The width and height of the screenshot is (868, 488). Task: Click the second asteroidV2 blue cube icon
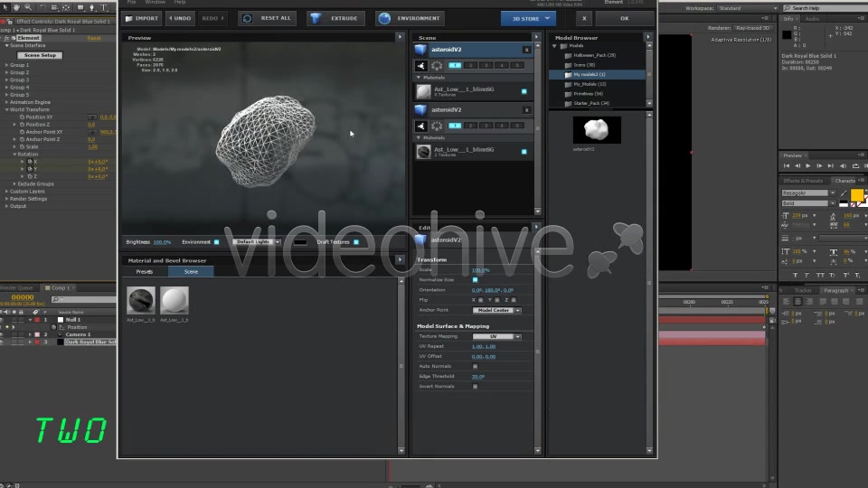(420, 110)
